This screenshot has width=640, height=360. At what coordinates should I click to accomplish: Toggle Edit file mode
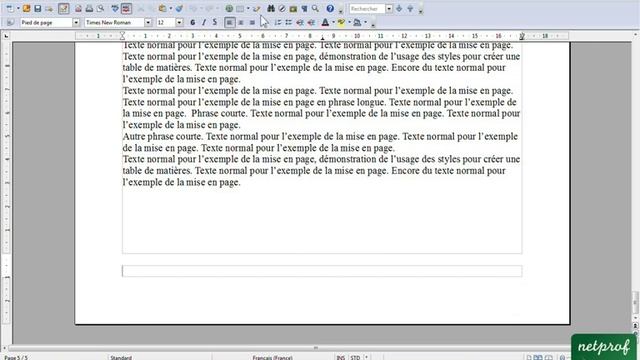pos(64,9)
